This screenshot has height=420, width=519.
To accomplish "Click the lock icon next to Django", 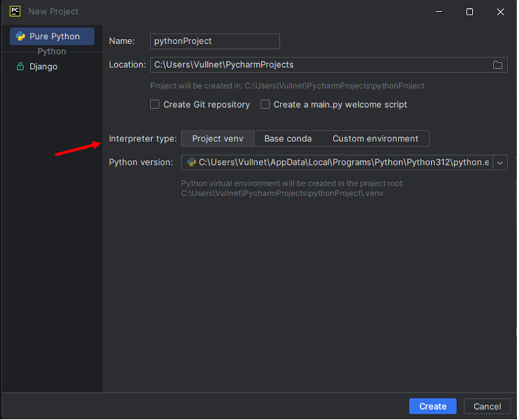I will click(20, 66).
